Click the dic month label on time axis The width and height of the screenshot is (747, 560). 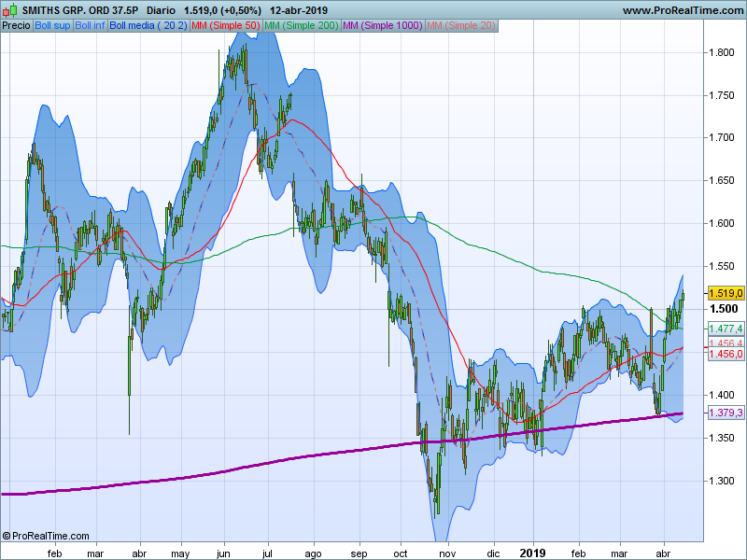(x=494, y=553)
